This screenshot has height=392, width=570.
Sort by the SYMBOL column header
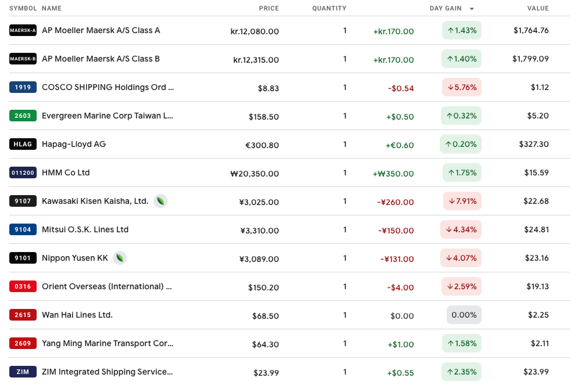pyautogui.click(x=23, y=8)
